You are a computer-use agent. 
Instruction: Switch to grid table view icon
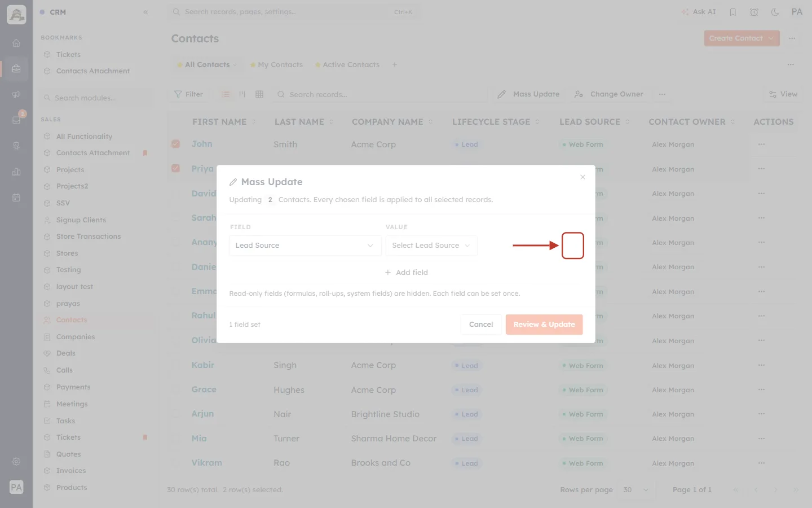(x=259, y=94)
